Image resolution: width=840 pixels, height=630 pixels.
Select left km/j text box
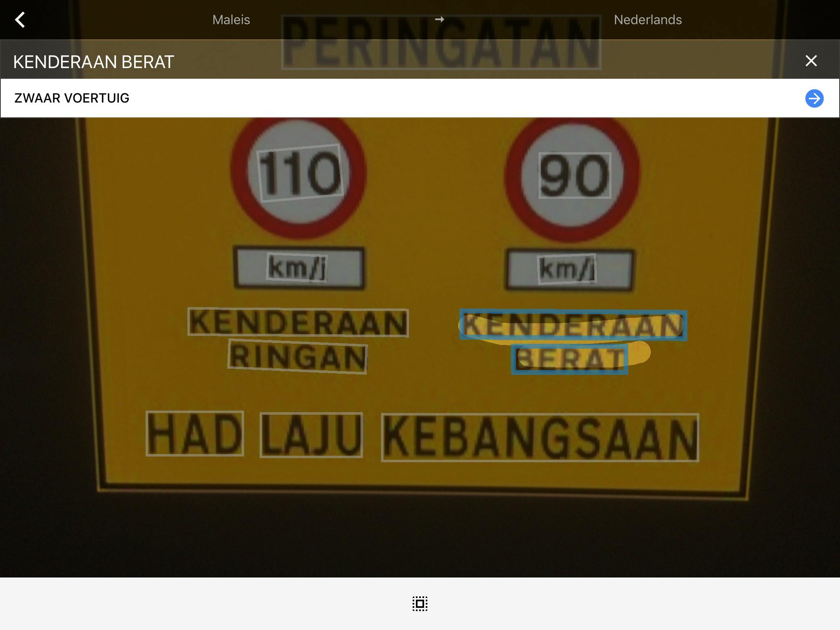pos(297,268)
